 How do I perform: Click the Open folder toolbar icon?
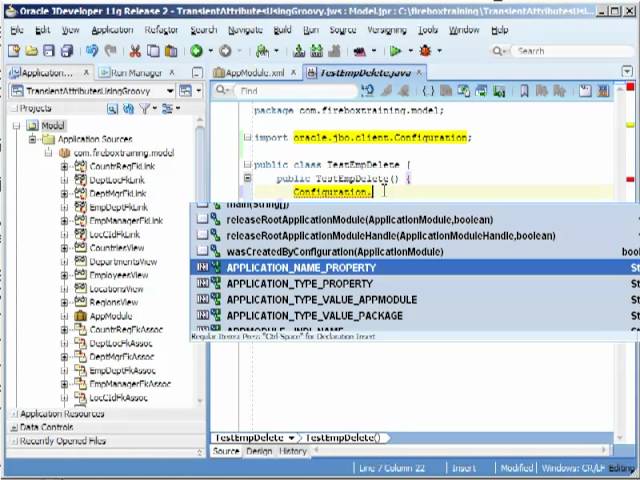(x=31, y=51)
